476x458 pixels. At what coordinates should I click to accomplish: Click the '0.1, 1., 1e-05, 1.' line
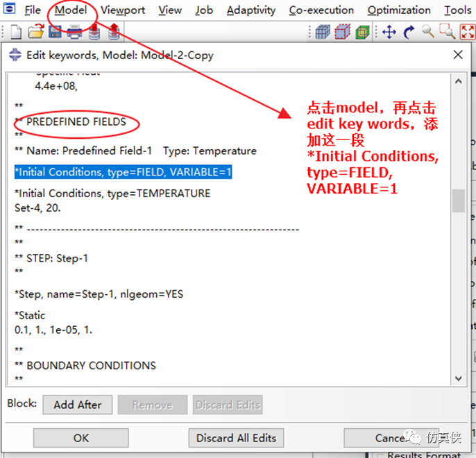[53, 330]
